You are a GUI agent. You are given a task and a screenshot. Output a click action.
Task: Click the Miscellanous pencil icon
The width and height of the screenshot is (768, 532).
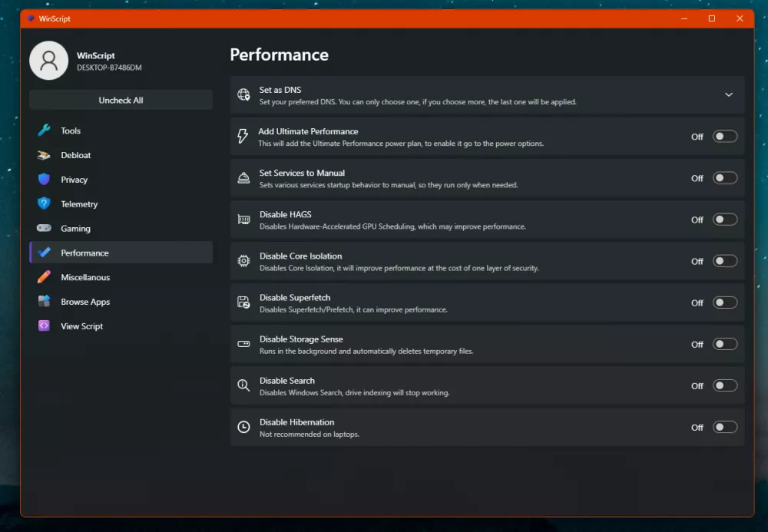click(x=45, y=277)
